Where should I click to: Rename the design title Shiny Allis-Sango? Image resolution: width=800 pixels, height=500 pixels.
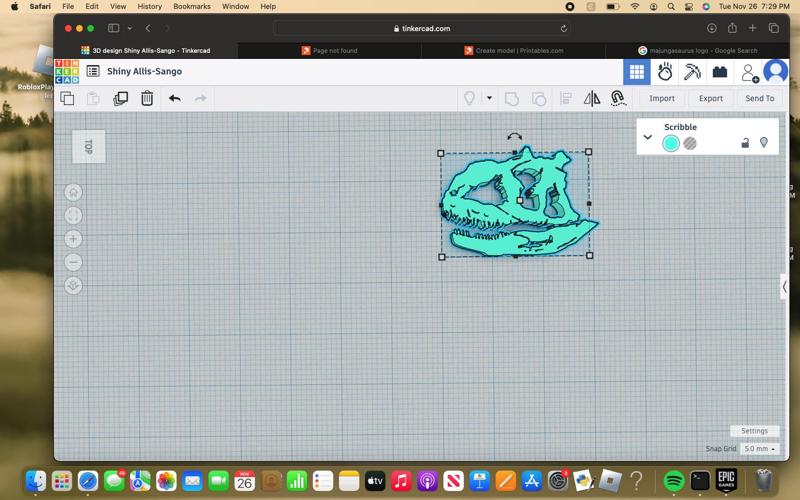[144, 71]
